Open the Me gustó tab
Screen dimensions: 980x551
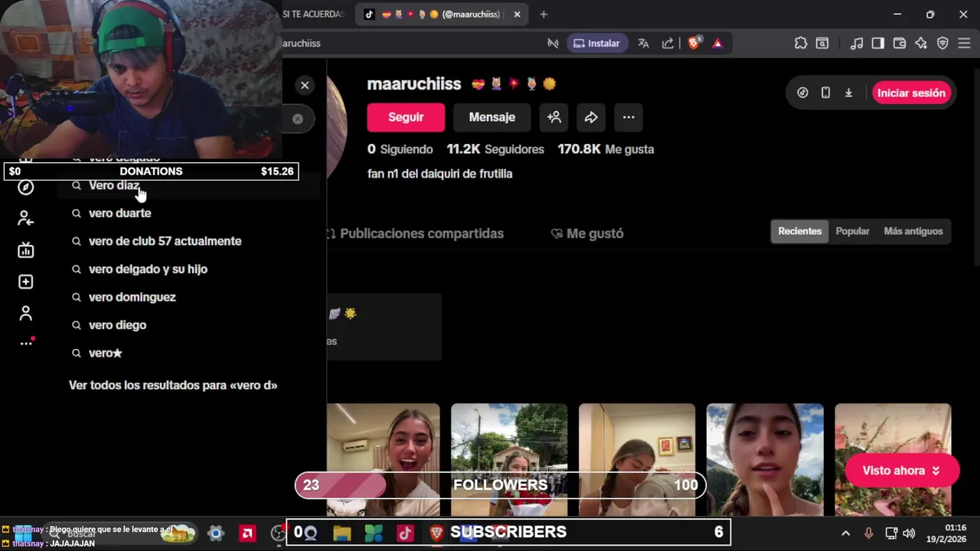point(587,233)
